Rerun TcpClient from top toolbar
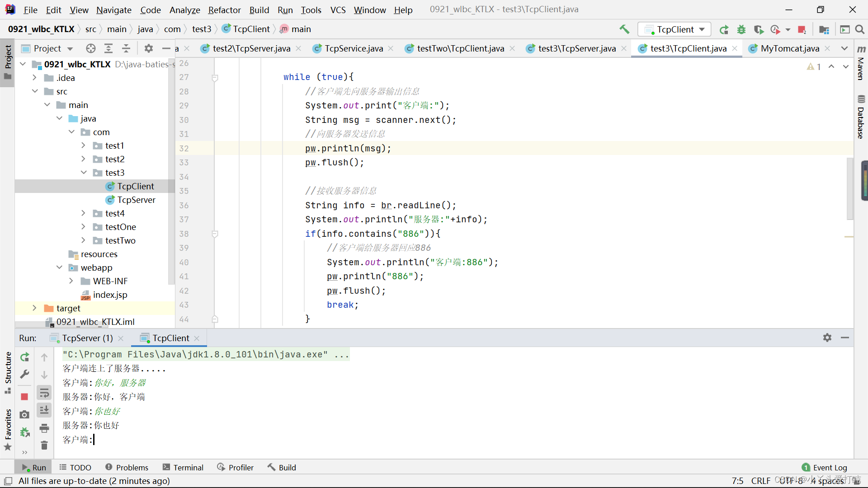 (x=724, y=29)
